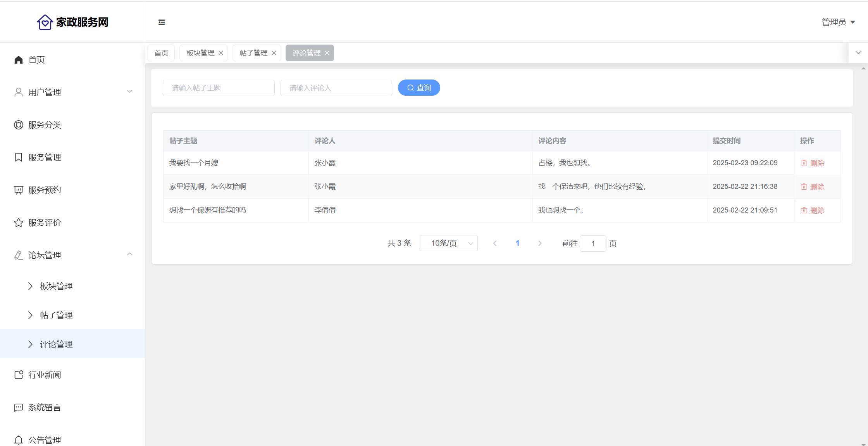
Task: Click the 查询 search button
Action: pyautogui.click(x=419, y=88)
